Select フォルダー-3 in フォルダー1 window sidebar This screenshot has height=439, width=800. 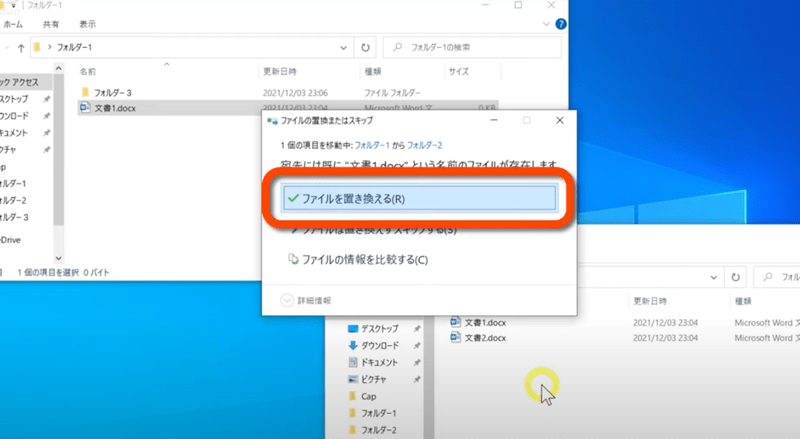(x=14, y=217)
